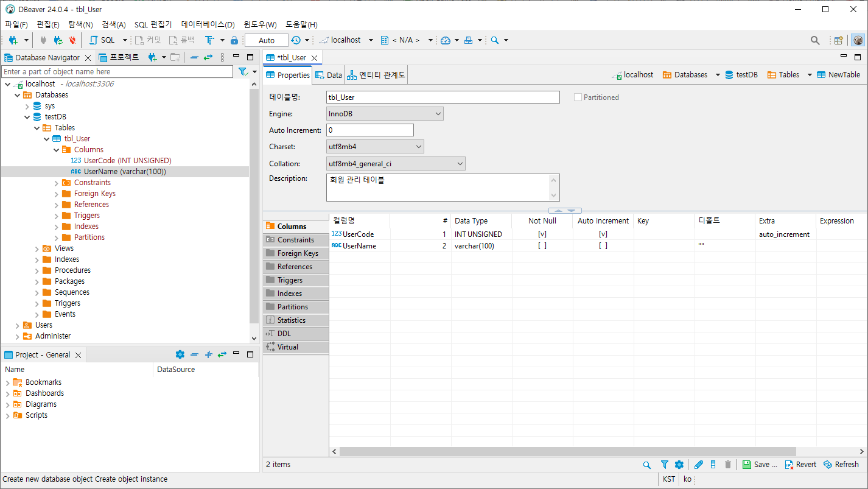Click the Database Navigator filter funnel icon
868x489 pixels.
(x=243, y=72)
